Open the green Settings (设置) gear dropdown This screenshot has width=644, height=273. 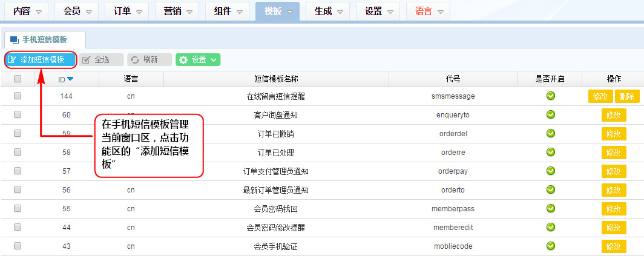tap(198, 59)
